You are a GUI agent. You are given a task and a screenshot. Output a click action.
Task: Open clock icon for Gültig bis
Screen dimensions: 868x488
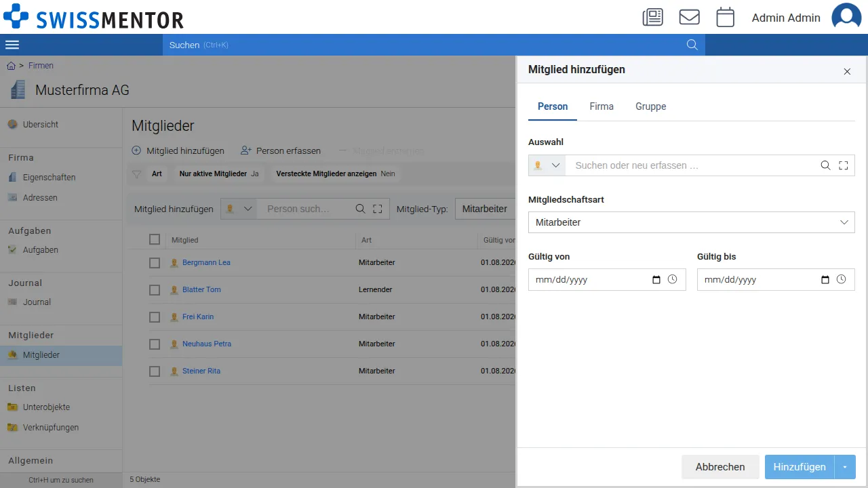pyautogui.click(x=841, y=279)
